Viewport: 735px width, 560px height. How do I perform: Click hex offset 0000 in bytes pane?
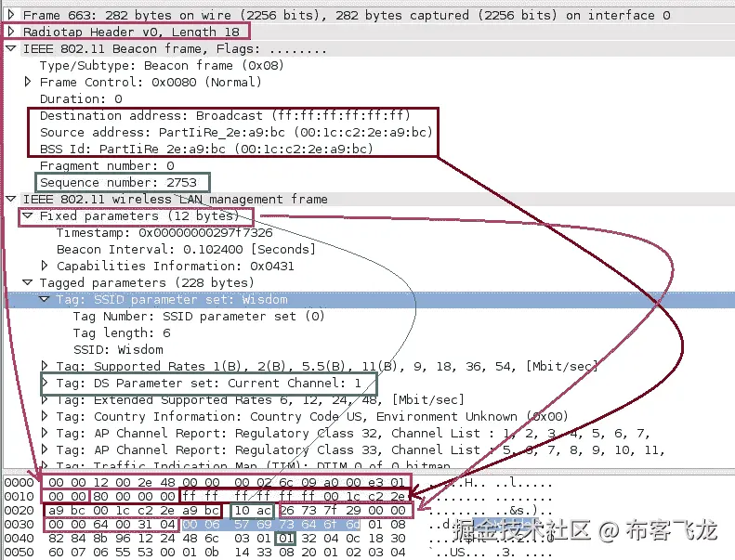click(x=20, y=483)
